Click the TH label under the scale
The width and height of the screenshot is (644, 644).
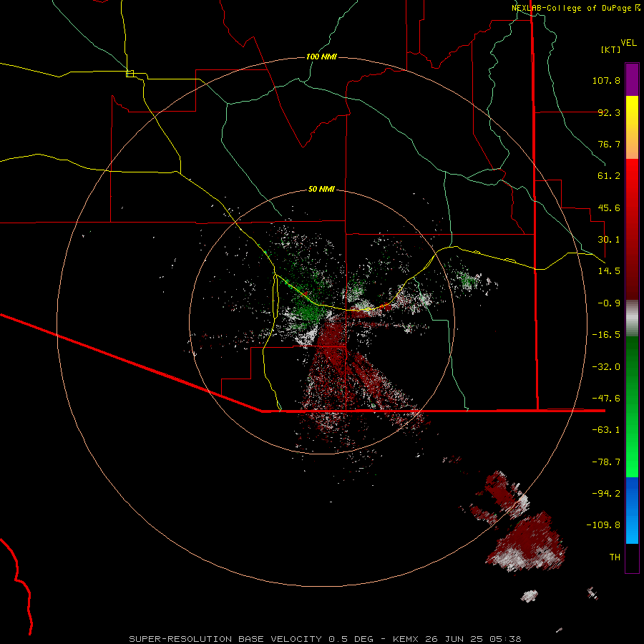click(615, 557)
